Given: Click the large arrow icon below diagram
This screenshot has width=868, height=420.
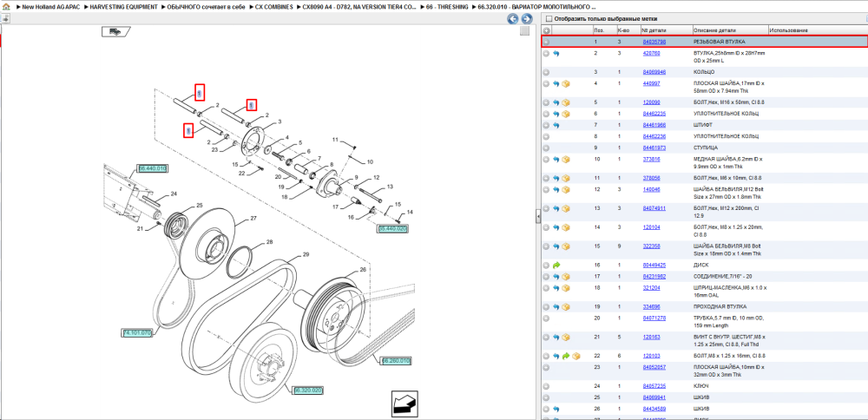Looking at the screenshot, I should point(404,404).
